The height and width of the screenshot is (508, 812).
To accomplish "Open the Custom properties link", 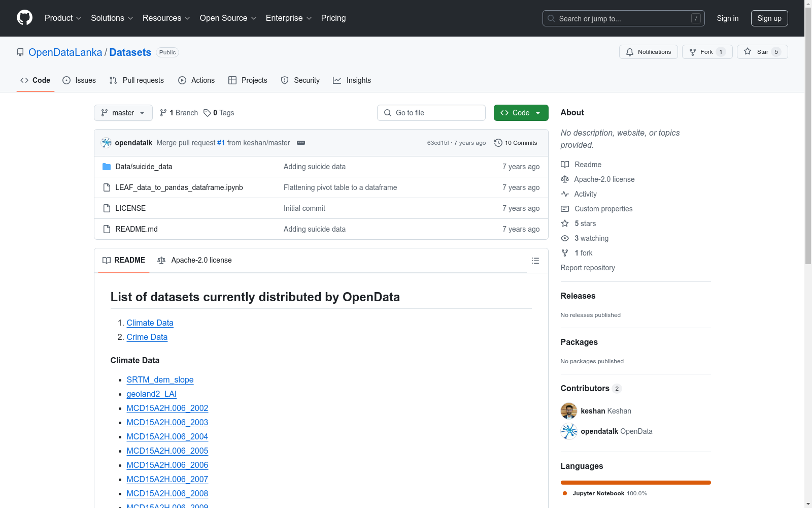I will click(x=597, y=209).
